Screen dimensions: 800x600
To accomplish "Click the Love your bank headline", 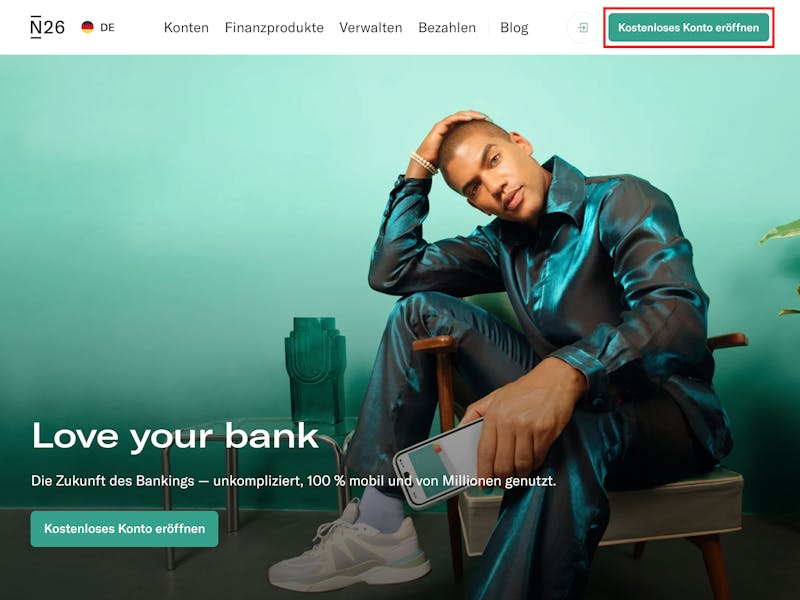I will [x=176, y=437].
